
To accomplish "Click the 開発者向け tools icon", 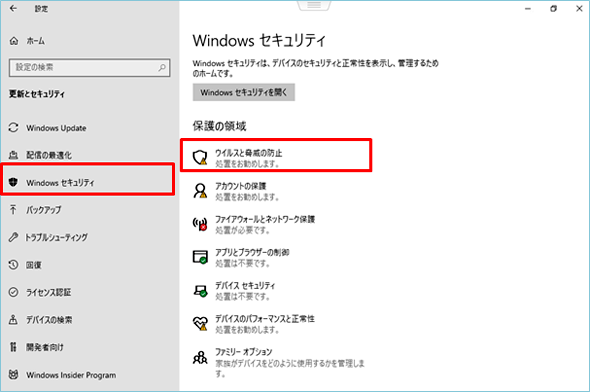I will coord(14,347).
